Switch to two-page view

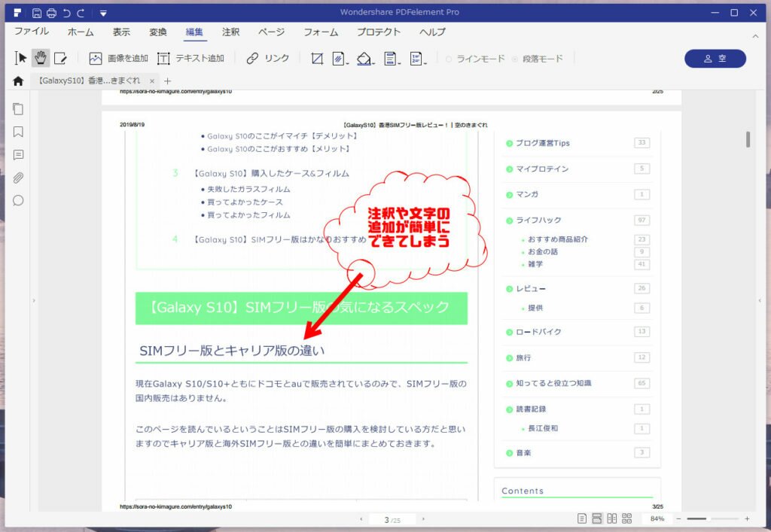(x=611, y=518)
